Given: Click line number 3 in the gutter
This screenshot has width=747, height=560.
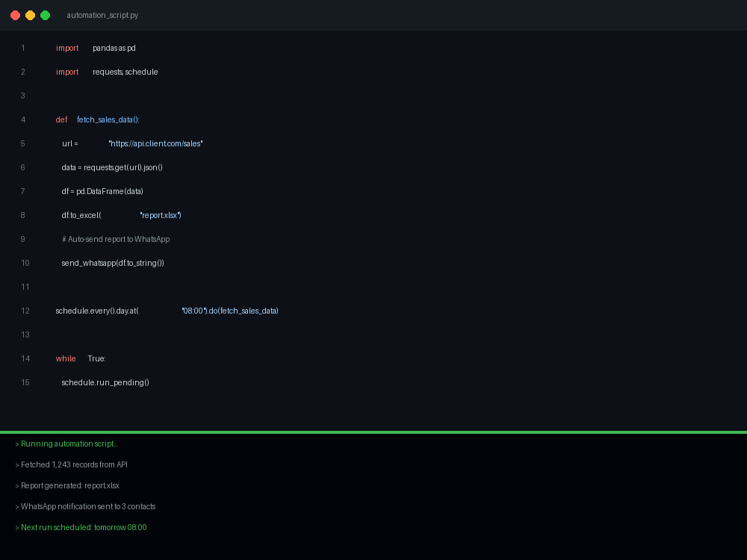Looking at the screenshot, I should pyautogui.click(x=23, y=96).
